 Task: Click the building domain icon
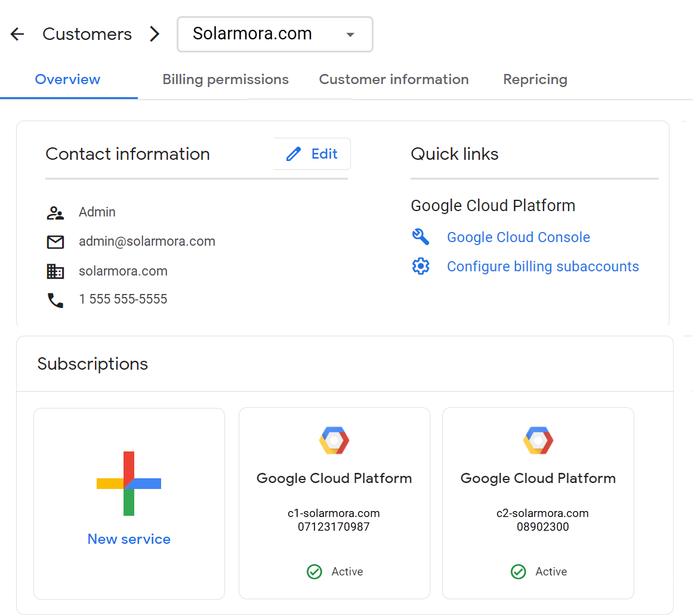pos(55,271)
